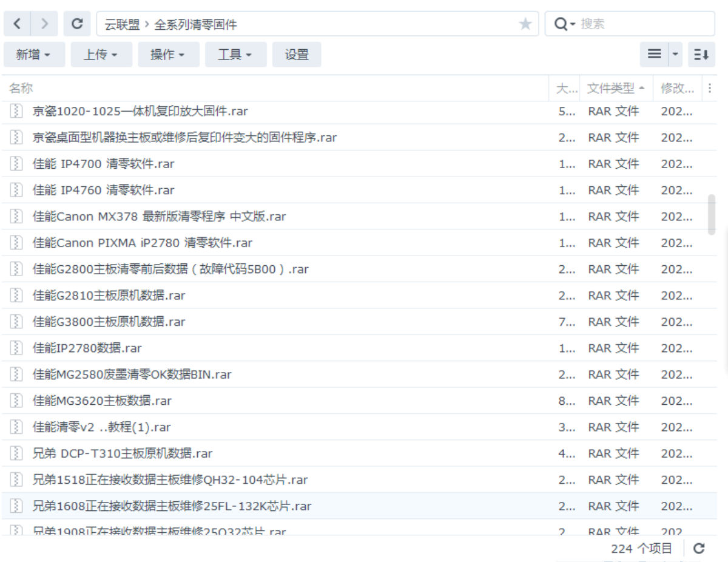Open the 新增 dropdown menu
The image size is (728, 562).
pyautogui.click(x=33, y=55)
